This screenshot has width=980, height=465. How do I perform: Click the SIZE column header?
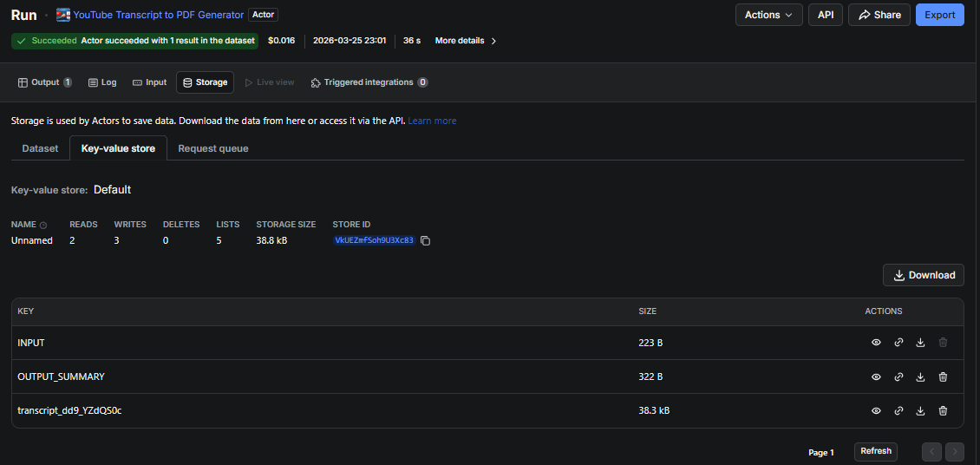point(648,311)
